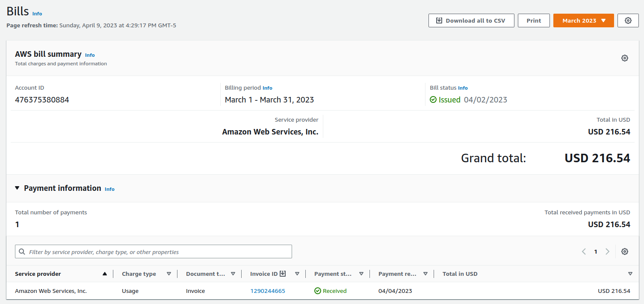The height and width of the screenshot is (304, 644).
Task: Click search magnifier icon in filter box
Action: coord(22,252)
